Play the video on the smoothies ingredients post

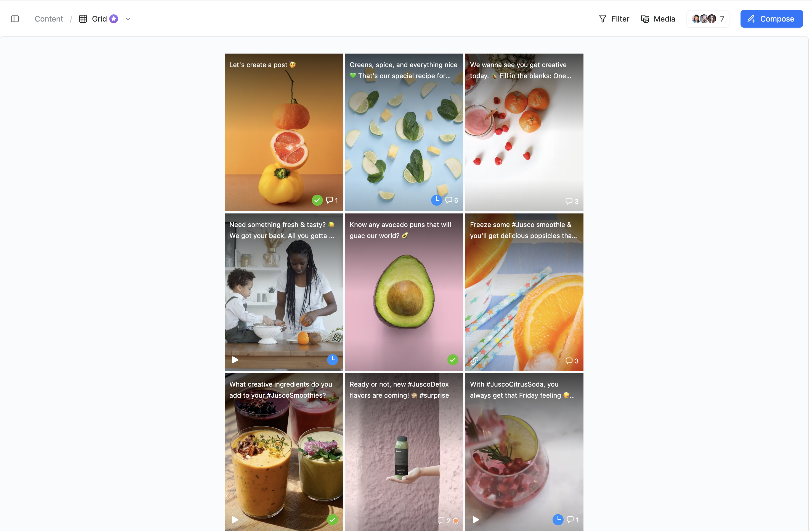(x=235, y=519)
